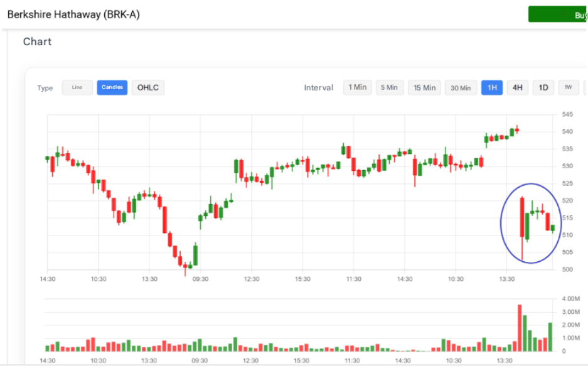Screen dimensions: 588x368
Task: Click the Berkshire Hathaway (BRK-A) title
Action: pos(73,14)
